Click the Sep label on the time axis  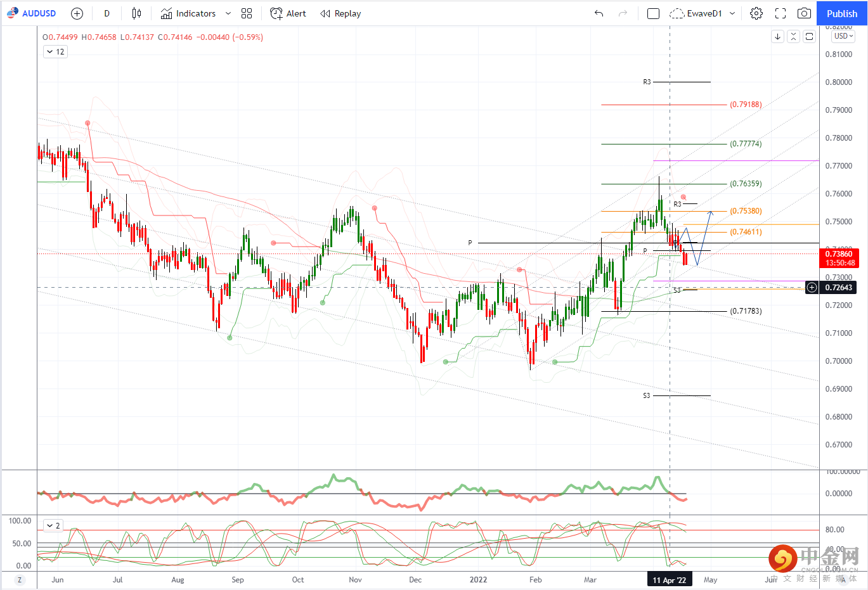pyautogui.click(x=238, y=580)
